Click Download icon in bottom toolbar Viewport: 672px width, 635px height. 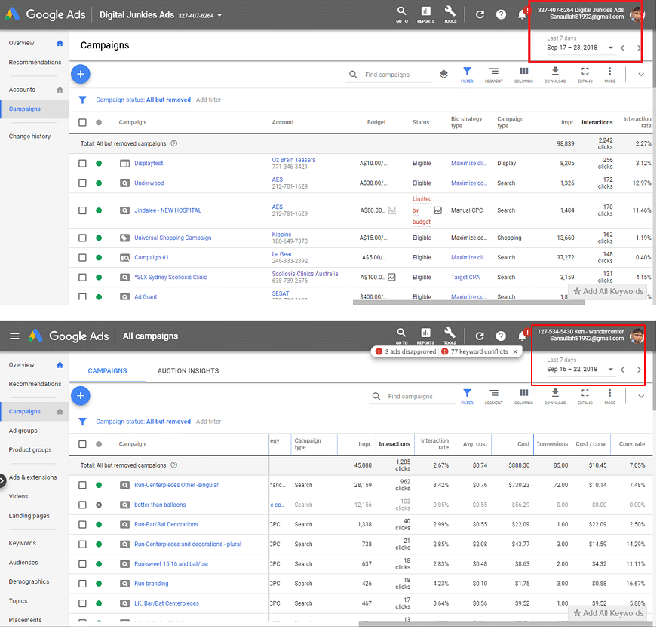pos(555,397)
